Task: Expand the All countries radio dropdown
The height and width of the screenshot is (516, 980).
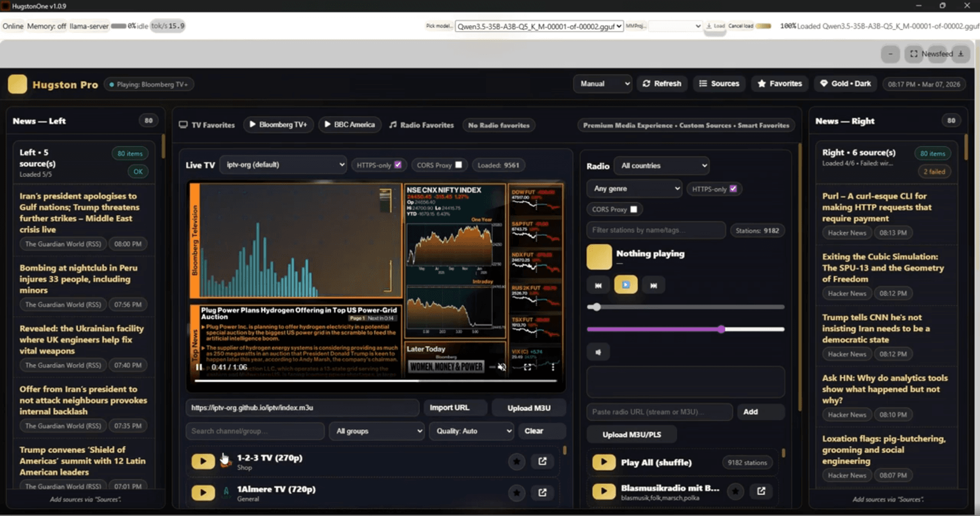Action: coord(661,166)
